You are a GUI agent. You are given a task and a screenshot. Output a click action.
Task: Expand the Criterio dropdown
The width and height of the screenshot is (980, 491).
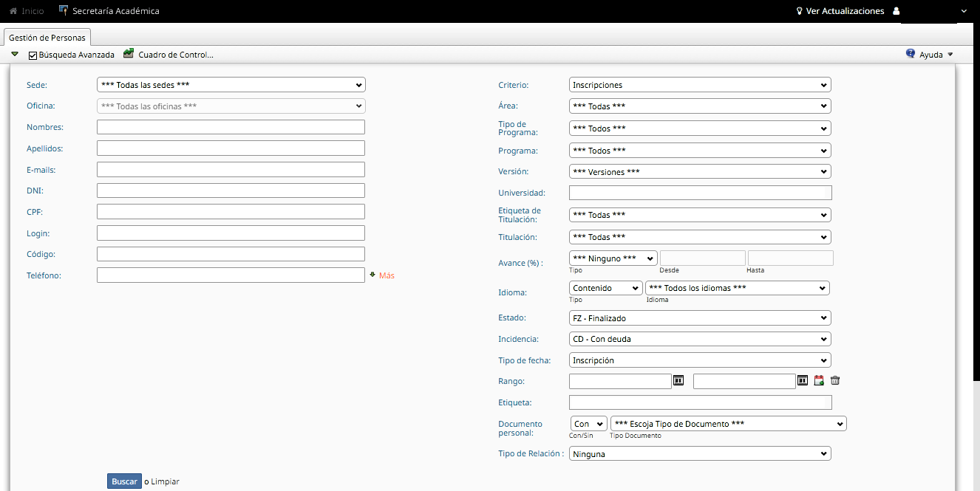click(x=700, y=85)
